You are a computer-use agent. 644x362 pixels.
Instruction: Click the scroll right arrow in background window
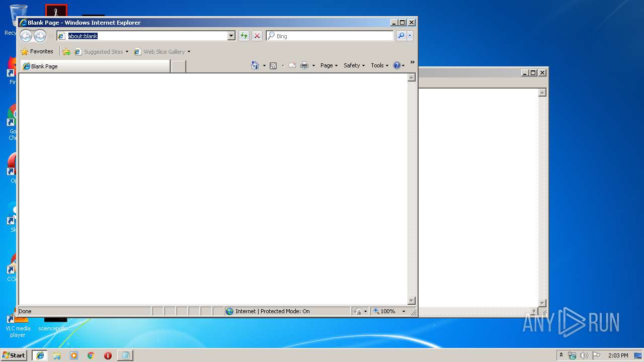(x=534, y=311)
